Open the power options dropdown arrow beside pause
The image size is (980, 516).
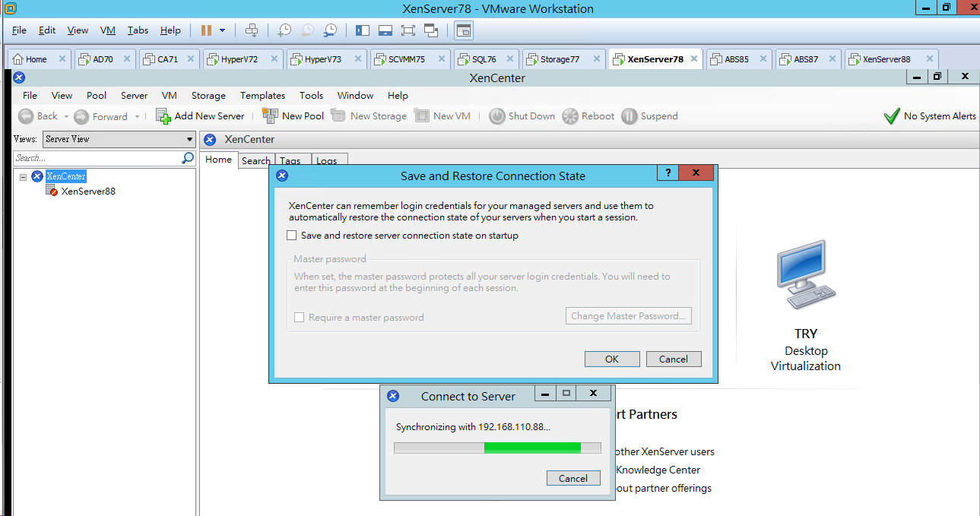tap(222, 30)
